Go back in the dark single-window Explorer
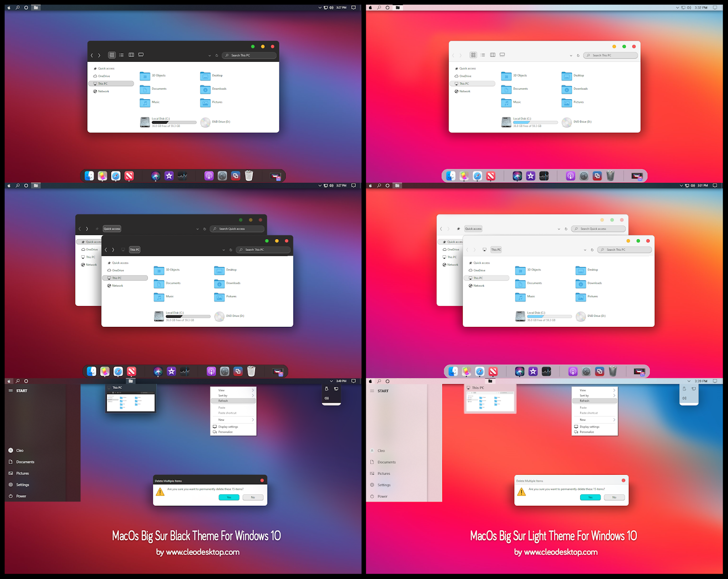The image size is (728, 579). click(92, 56)
